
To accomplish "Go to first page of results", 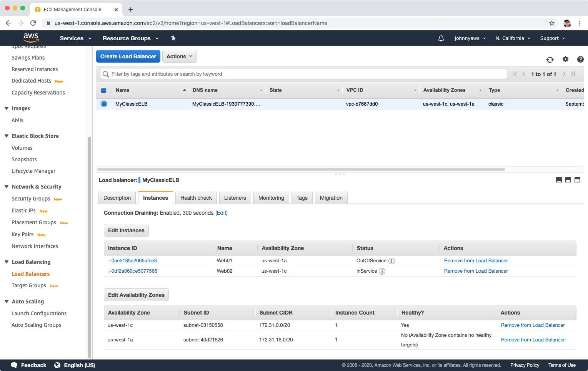I will point(515,74).
